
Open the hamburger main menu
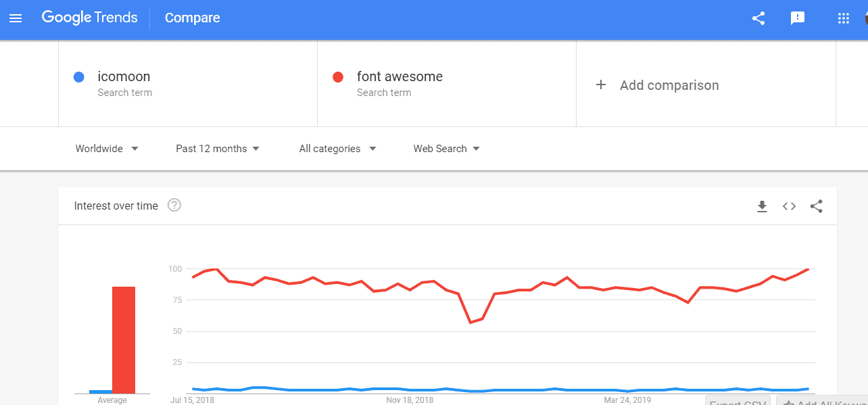click(16, 18)
